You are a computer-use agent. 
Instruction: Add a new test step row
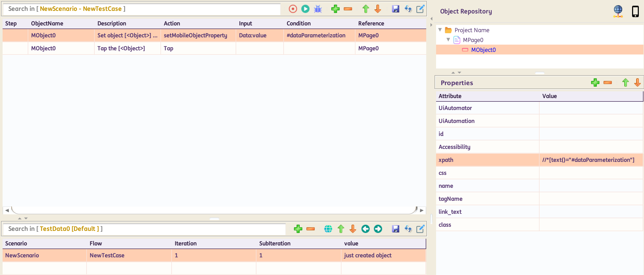335,9
